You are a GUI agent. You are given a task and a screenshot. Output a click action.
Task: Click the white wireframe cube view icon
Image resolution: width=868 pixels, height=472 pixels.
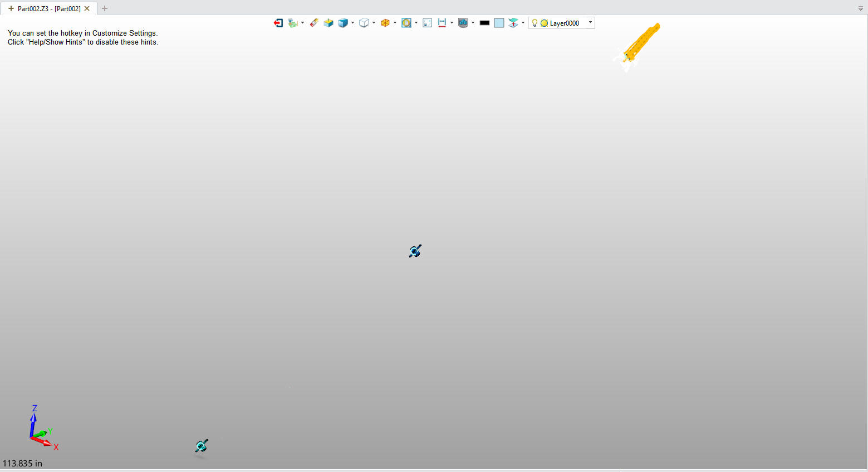(x=364, y=23)
